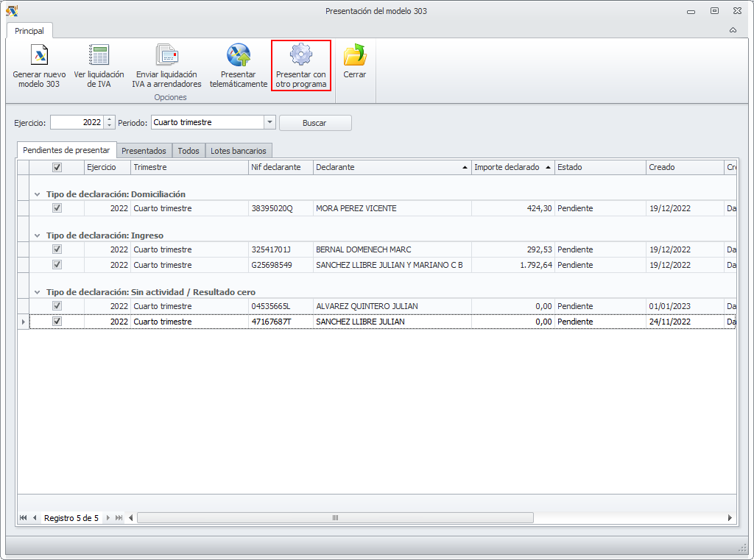Uncheck ALVAREZ QUINTERO JULIAN row checkbox
The width and height of the screenshot is (754, 560).
[57, 306]
